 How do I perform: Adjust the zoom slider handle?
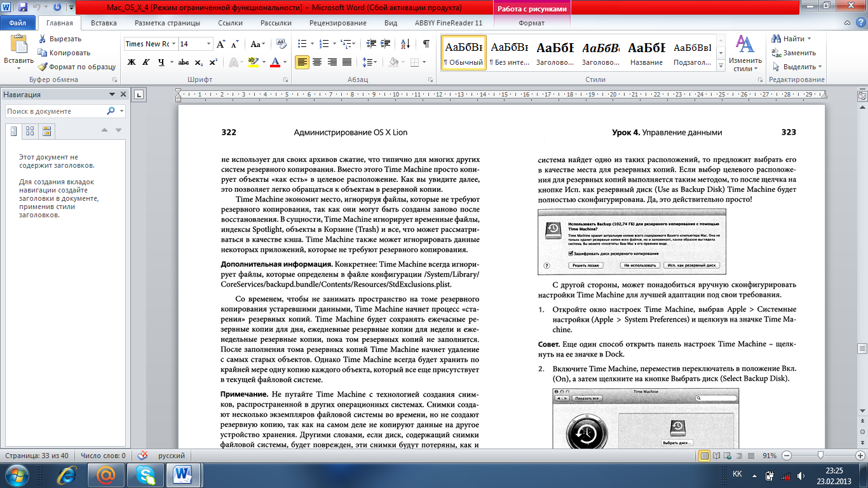(x=821, y=456)
